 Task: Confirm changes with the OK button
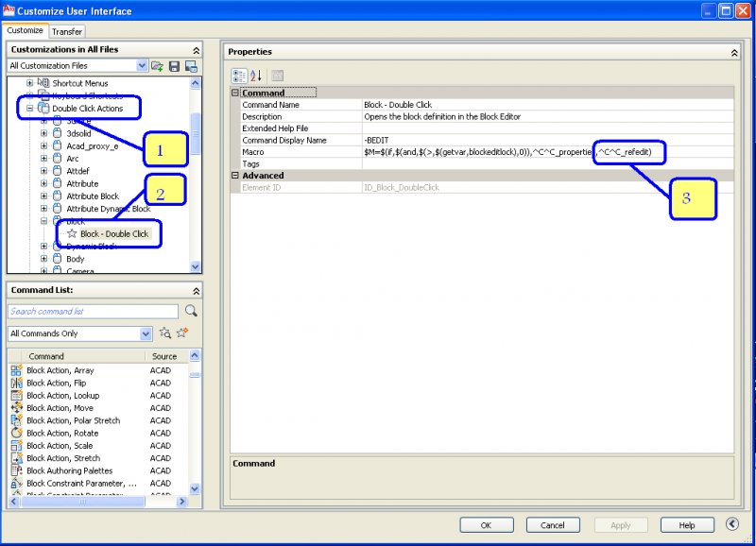[487, 525]
